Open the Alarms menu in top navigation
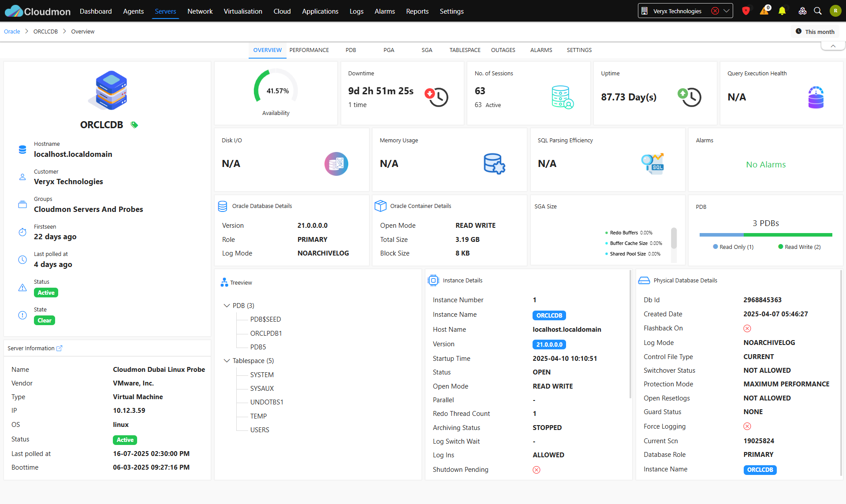The width and height of the screenshot is (846, 504). pos(385,11)
